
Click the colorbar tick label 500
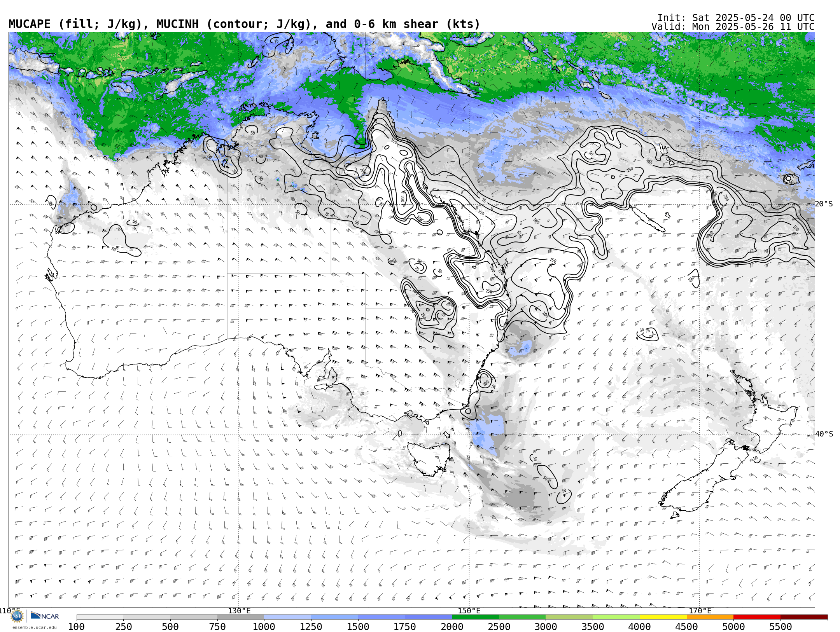click(170, 627)
